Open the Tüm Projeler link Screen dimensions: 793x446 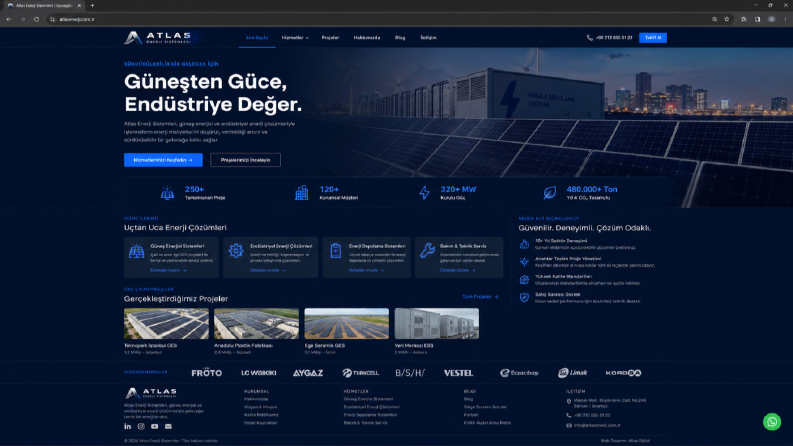click(x=480, y=297)
